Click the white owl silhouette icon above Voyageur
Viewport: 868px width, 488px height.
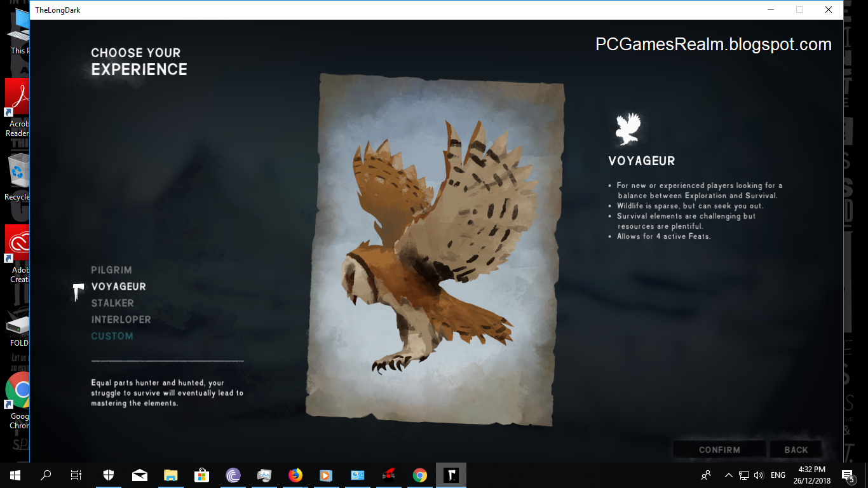click(628, 130)
